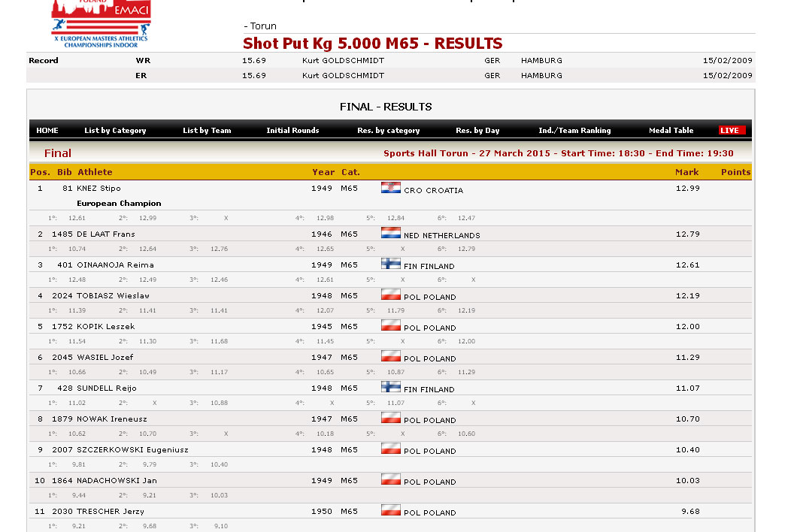Open the HOME menu item
The width and height of the screenshot is (797, 532).
(x=47, y=131)
